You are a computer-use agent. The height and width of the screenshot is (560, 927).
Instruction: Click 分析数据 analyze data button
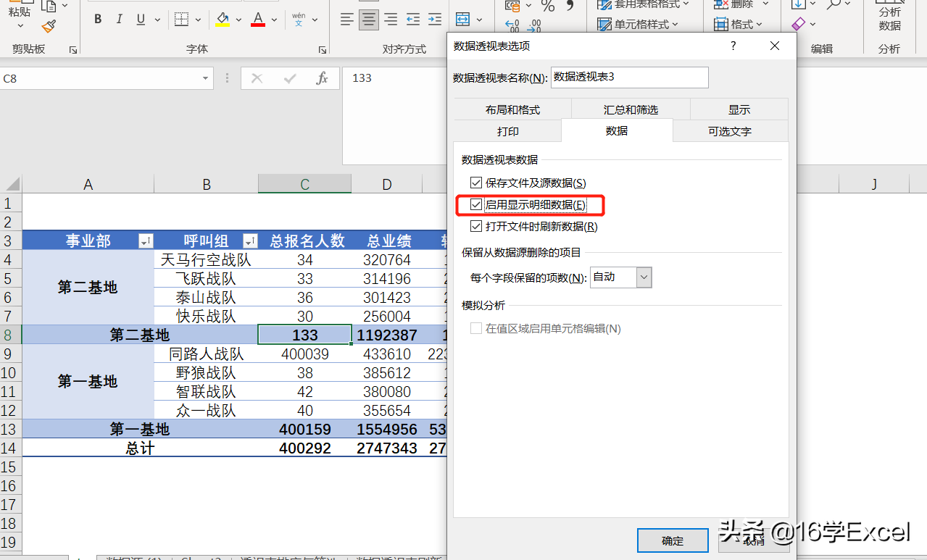889,17
